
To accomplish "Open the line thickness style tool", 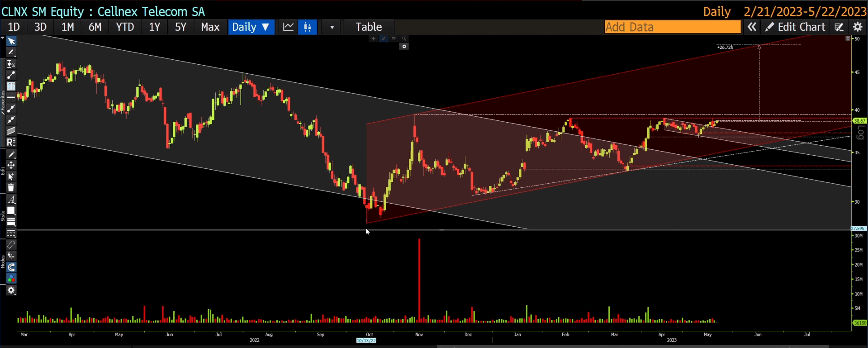I will click(11, 222).
